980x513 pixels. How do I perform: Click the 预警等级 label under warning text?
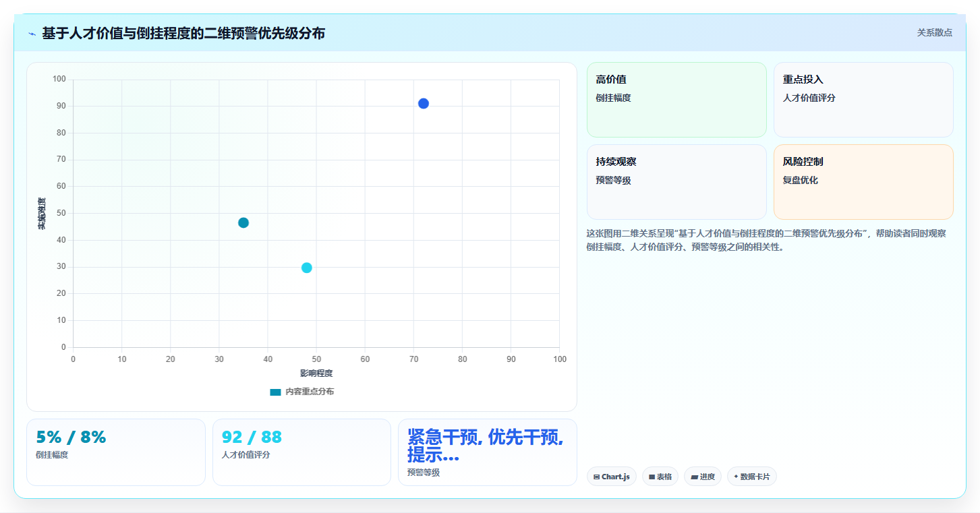pos(424,473)
